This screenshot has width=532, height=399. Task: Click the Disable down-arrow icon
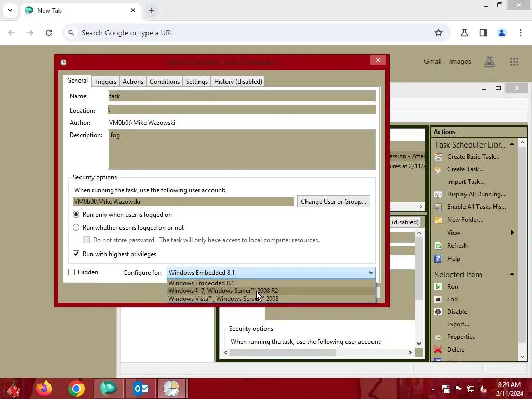(x=438, y=312)
